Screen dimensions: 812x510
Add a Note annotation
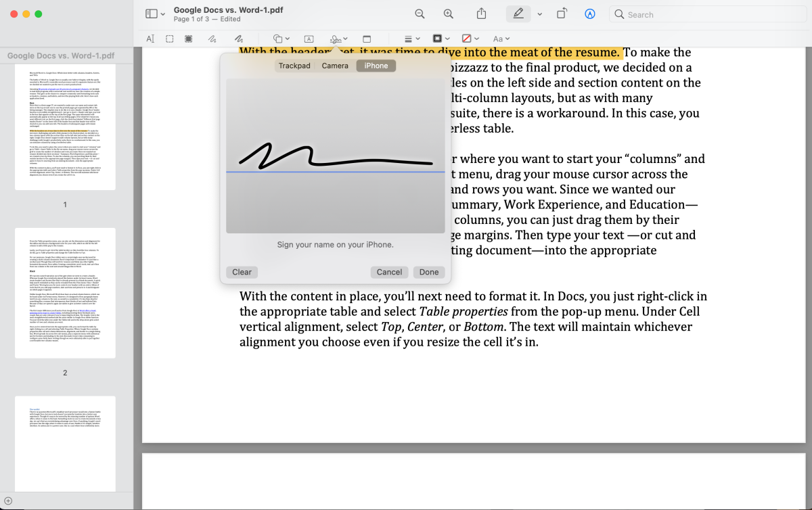[367, 39]
